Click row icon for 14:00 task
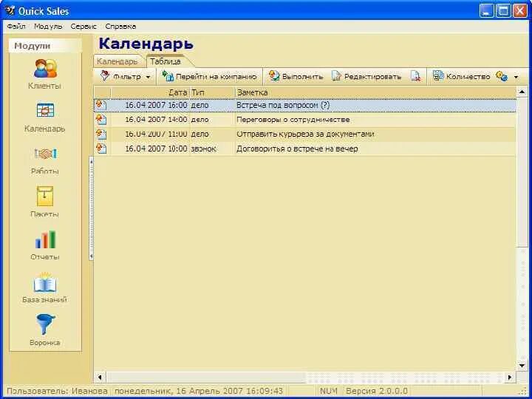 (x=101, y=120)
